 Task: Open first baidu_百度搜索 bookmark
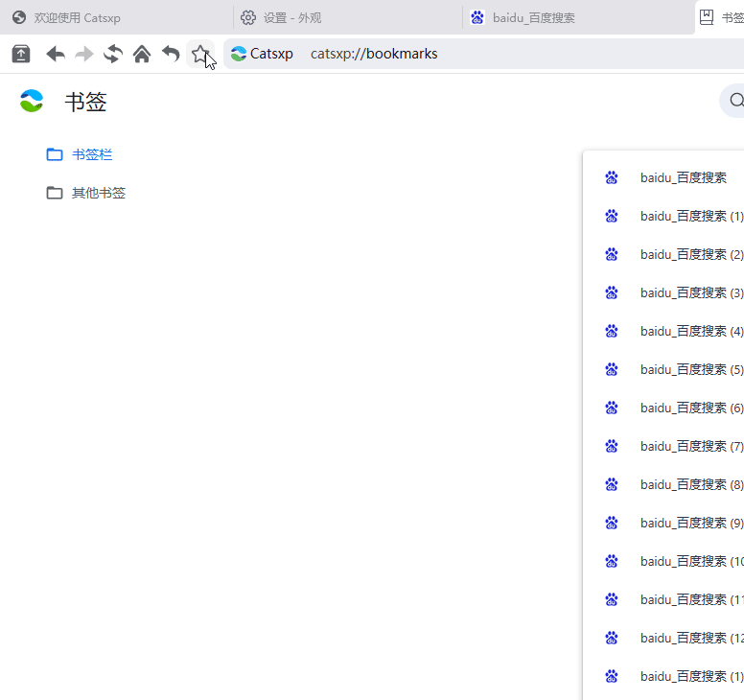point(663,177)
